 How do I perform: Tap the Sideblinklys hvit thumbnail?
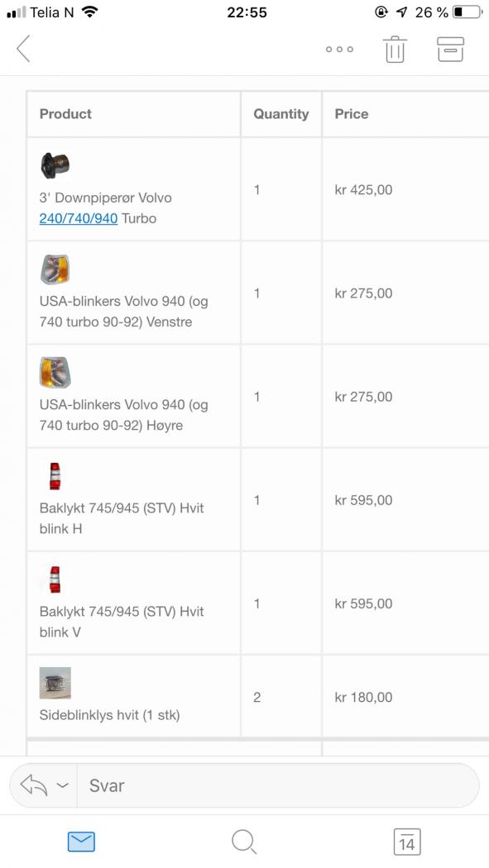pyautogui.click(x=55, y=683)
